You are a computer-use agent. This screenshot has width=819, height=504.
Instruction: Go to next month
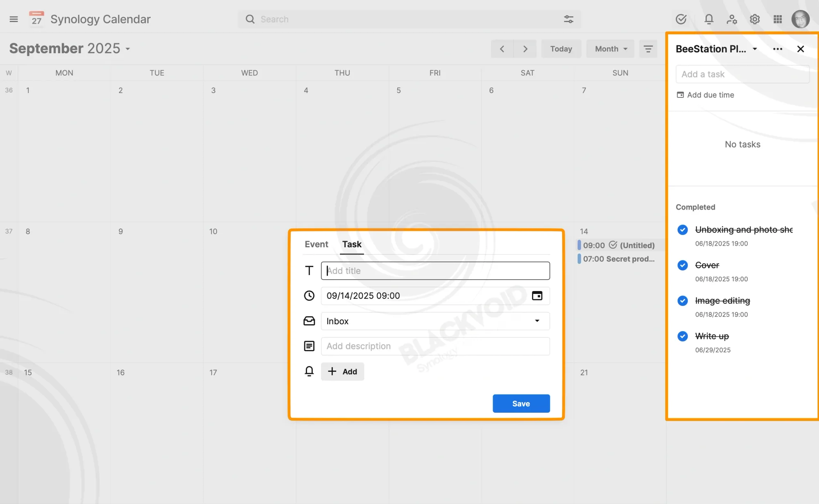pos(525,49)
